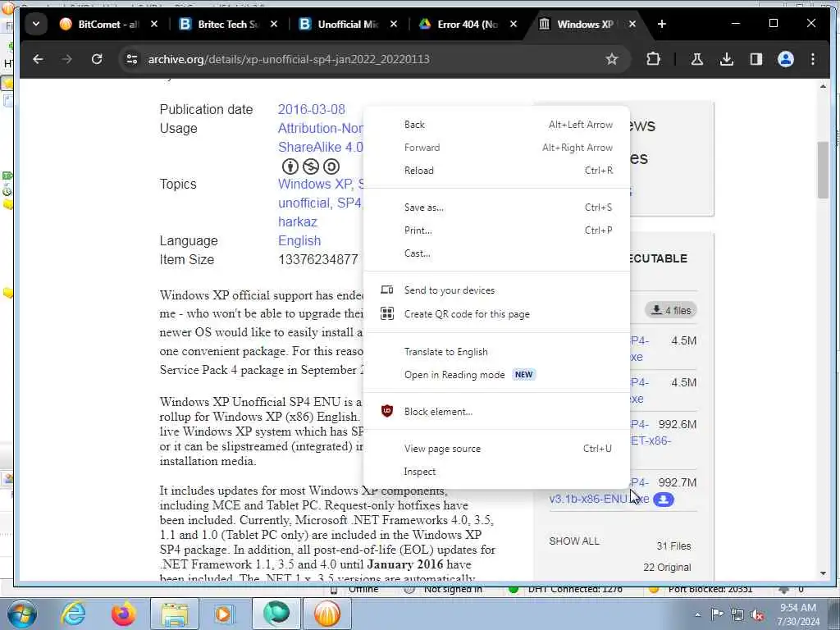
Task: Click the 31 Files count text
Action: coord(673,546)
